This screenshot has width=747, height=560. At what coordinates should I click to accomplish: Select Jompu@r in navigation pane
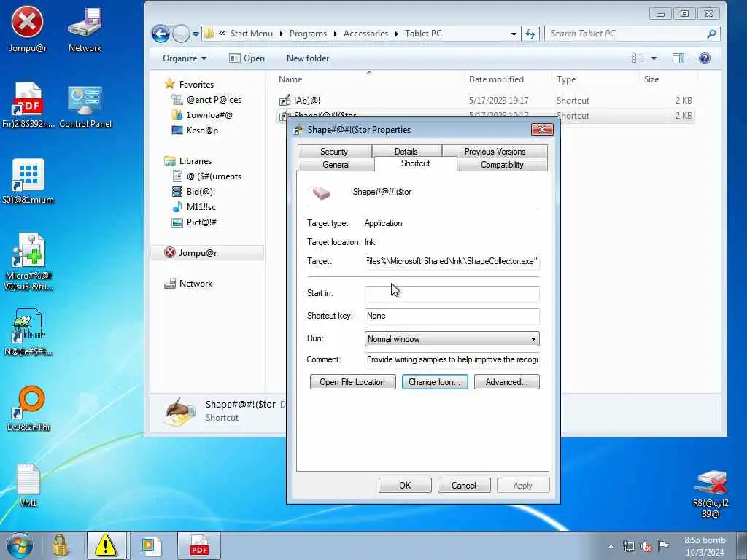198,253
